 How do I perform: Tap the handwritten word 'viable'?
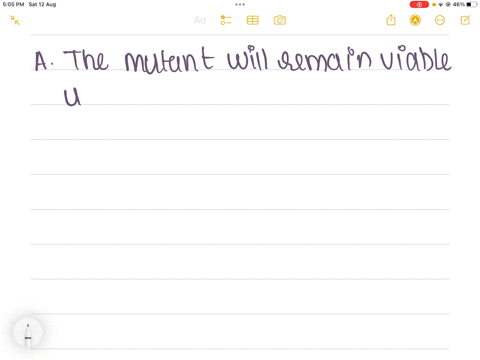[x=416, y=59]
